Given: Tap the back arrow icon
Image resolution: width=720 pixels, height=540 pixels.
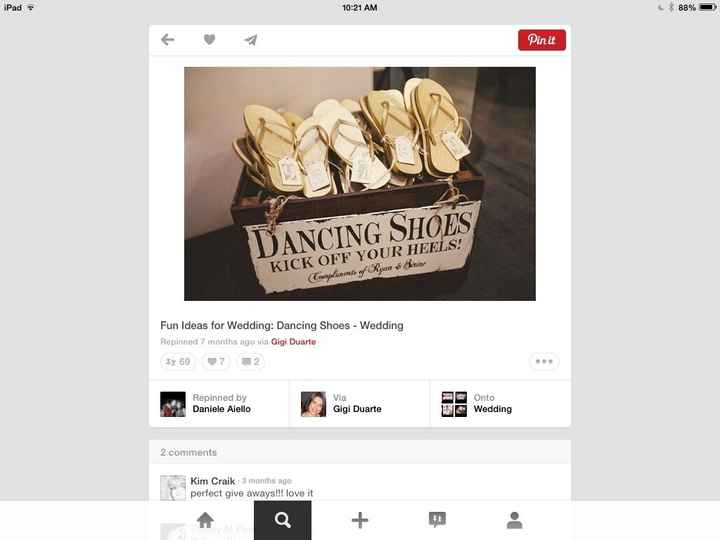Looking at the screenshot, I should [168, 40].
